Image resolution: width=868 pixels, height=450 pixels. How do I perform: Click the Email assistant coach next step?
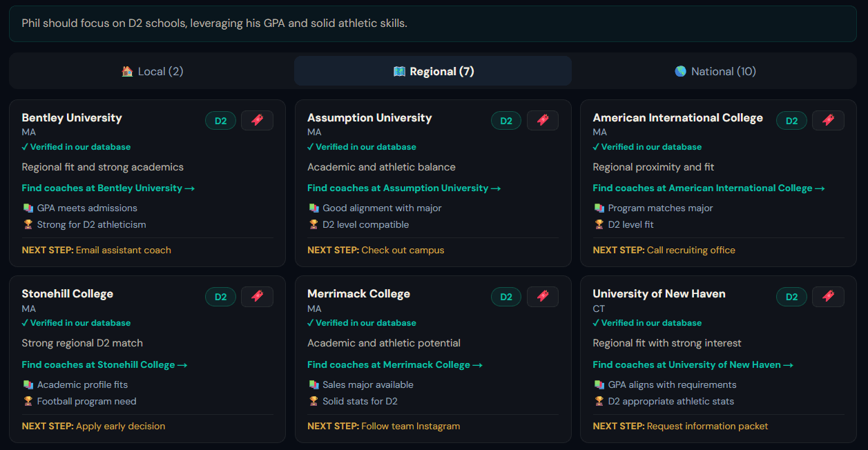124,250
